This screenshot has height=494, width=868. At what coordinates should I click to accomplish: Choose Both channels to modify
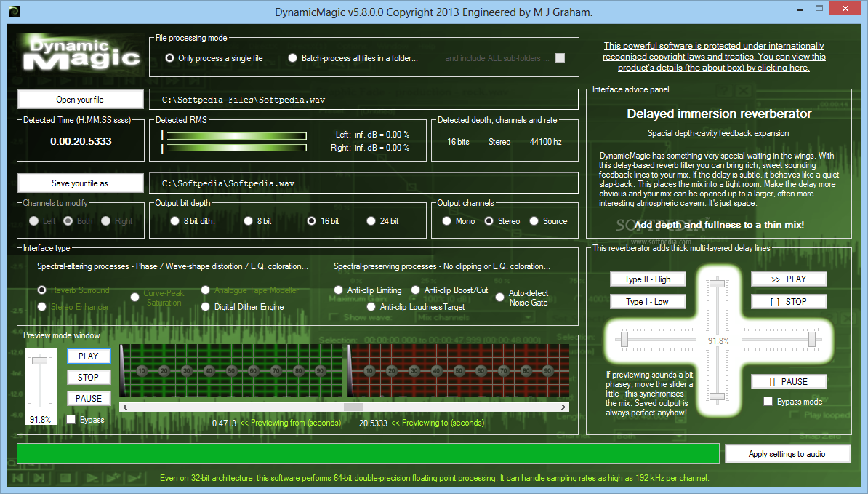[78, 221]
